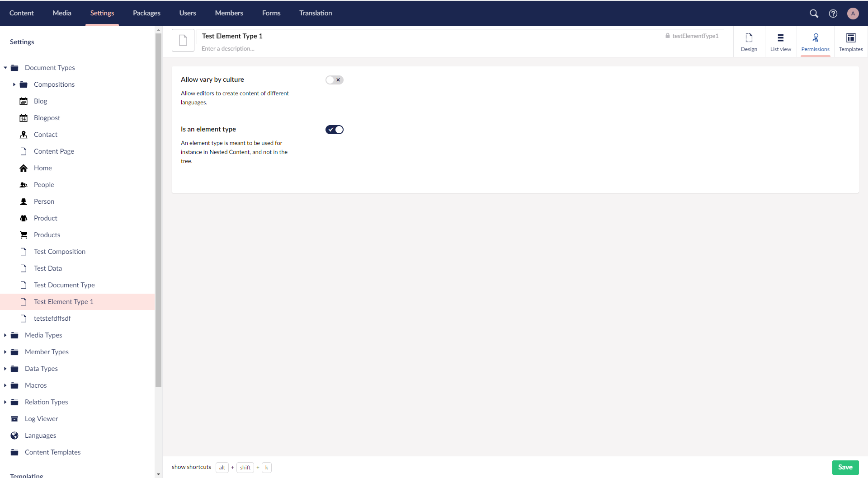This screenshot has height=478, width=868.
Task: Click the lock icon beside alias
Action: click(x=667, y=36)
